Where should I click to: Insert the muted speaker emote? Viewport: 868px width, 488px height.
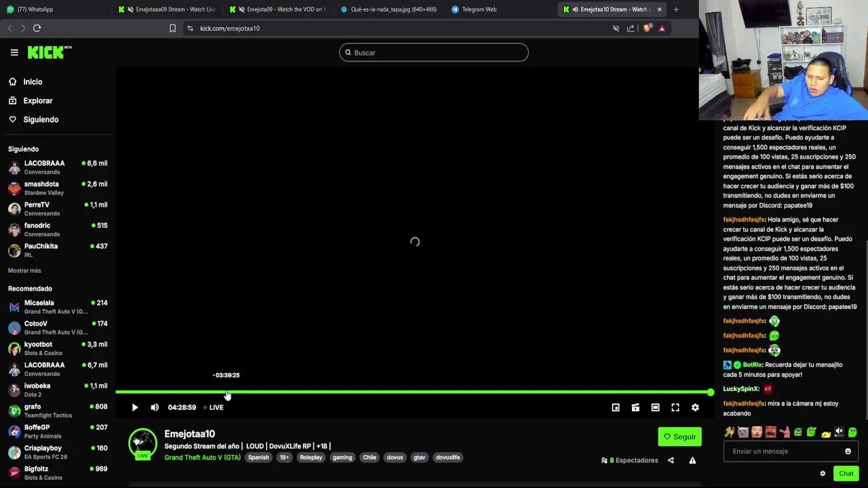[839, 432]
